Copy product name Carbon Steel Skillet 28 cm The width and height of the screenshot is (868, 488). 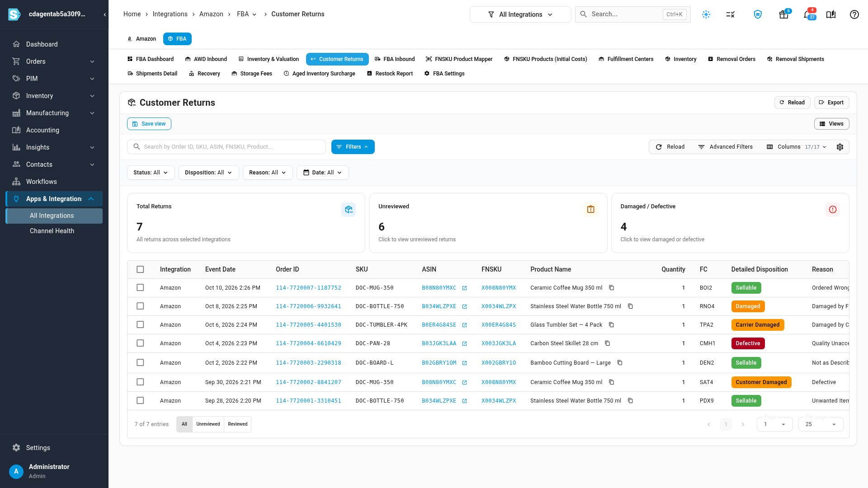[607, 343]
